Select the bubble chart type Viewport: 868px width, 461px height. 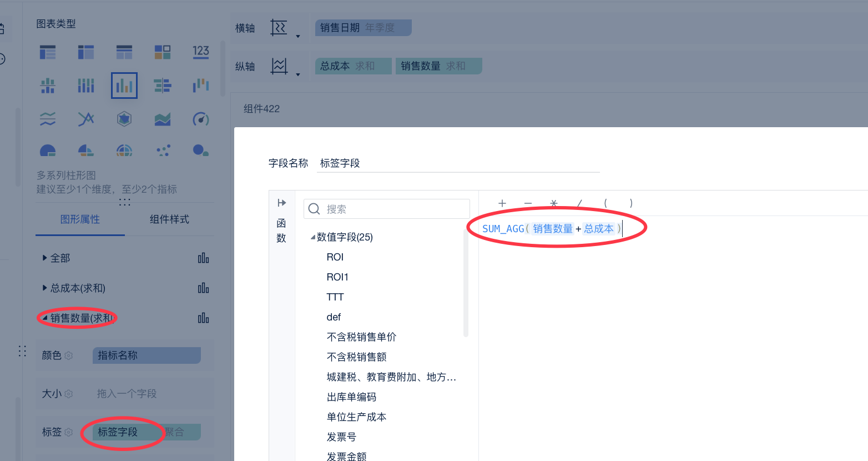pos(201,151)
